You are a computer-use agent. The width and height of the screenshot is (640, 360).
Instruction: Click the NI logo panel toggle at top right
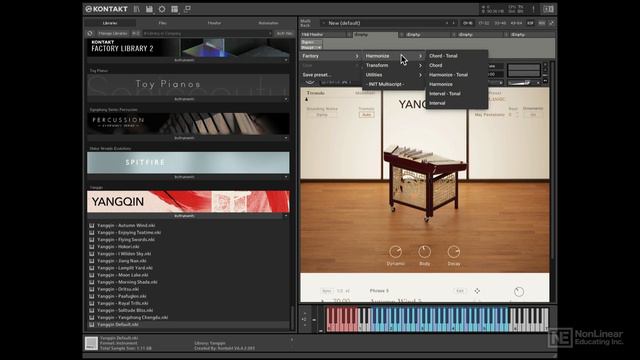coord(548,9)
